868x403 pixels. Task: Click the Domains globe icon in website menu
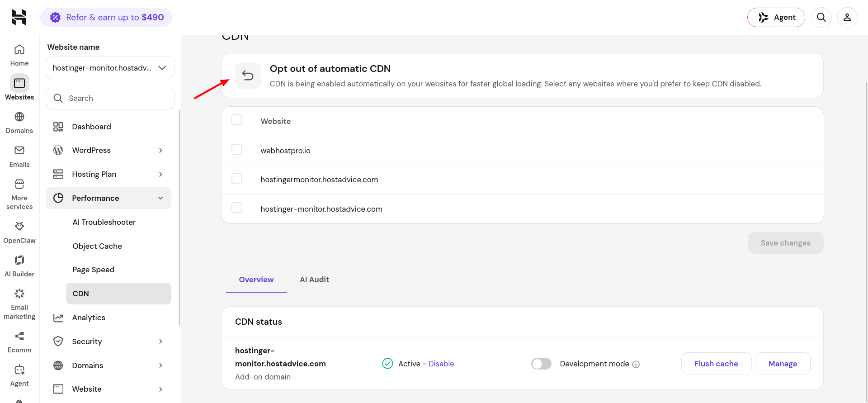point(58,365)
